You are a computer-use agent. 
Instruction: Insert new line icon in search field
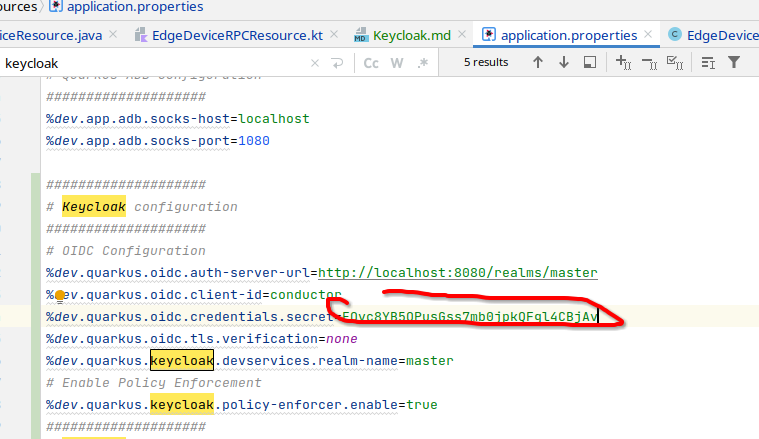click(x=337, y=63)
